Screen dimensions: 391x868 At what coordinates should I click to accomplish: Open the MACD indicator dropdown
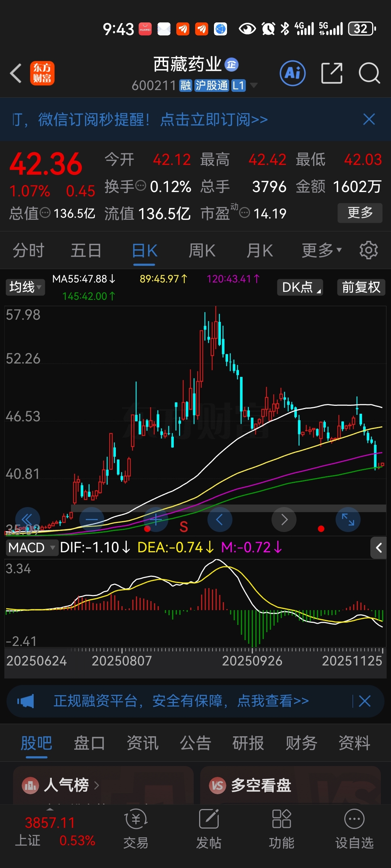pyautogui.click(x=32, y=548)
